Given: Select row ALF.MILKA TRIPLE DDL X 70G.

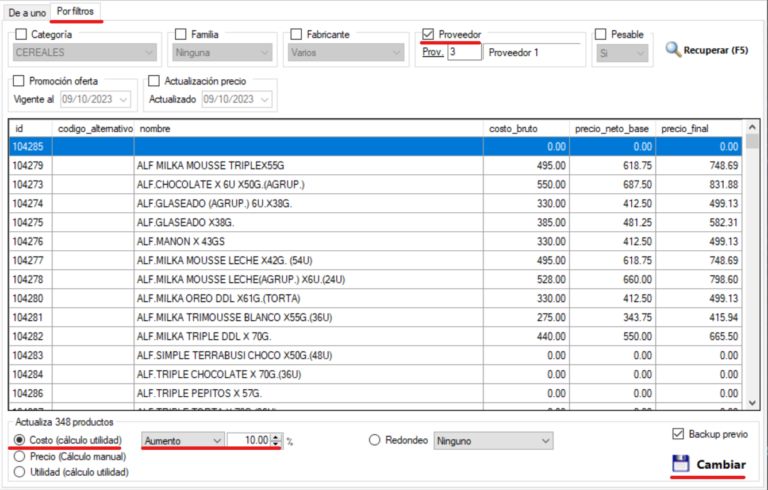Looking at the screenshot, I should click(375, 337).
